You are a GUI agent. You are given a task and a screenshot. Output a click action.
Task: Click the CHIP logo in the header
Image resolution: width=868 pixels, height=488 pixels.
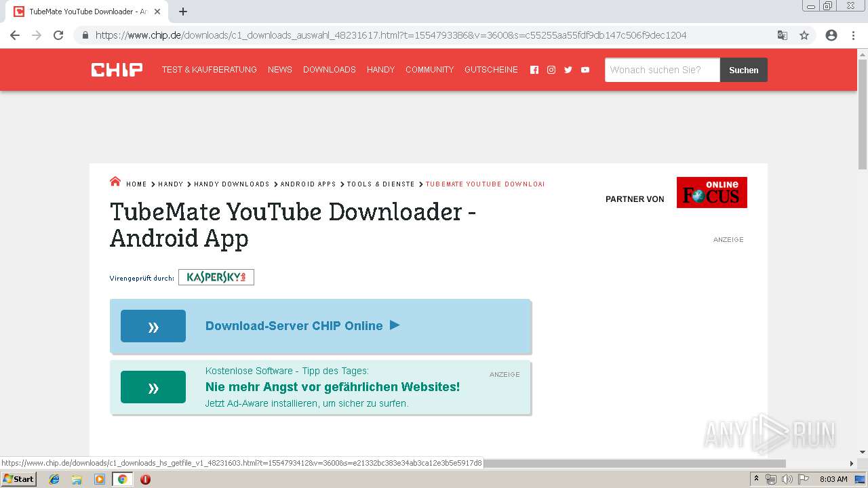pyautogui.click(x=117, y=70)
